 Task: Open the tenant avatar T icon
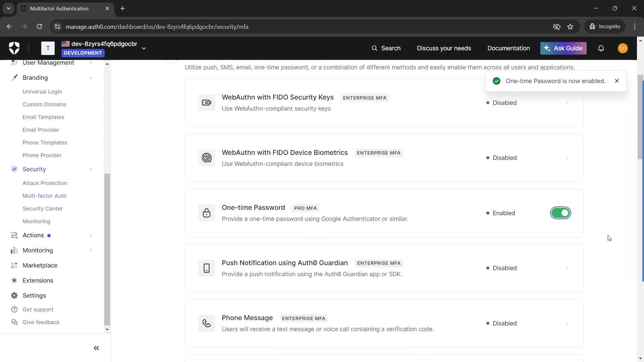[48, 48]
